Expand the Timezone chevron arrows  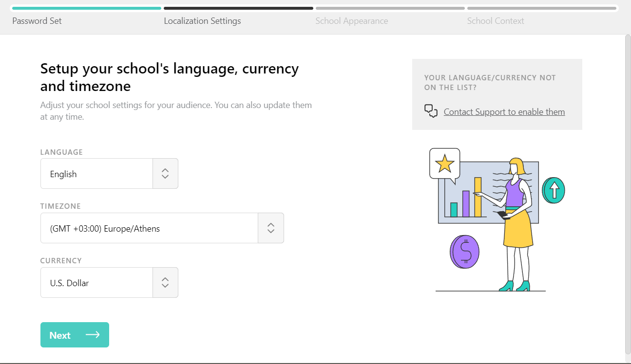(271, 228)
